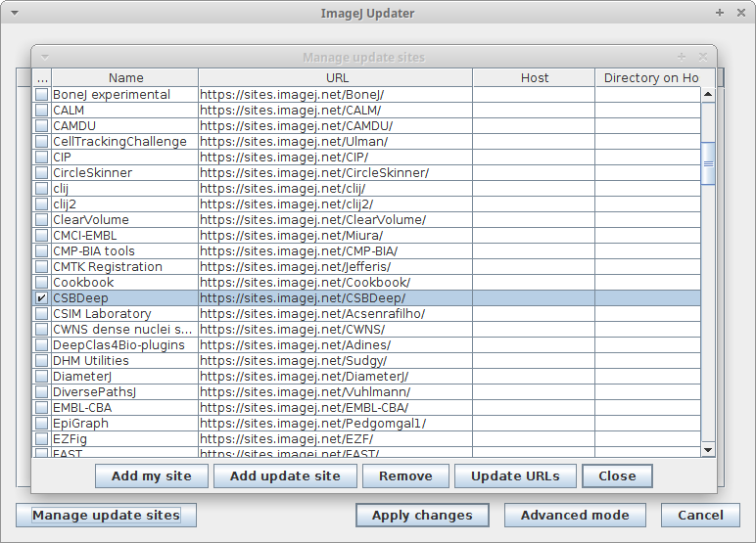756x543 pixels.
Task: Click Add my site button
Action: click(152, 476)
